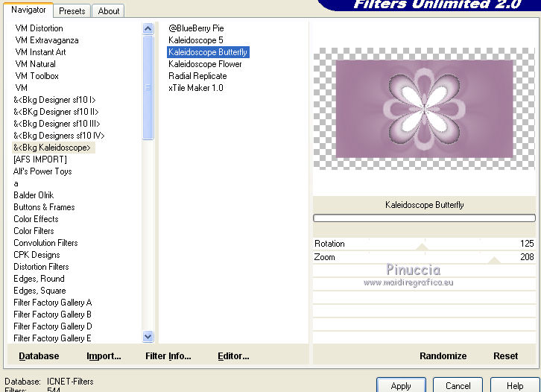Image resolution: width=541 pixels, height=392 pixels.
Task: Select &<Bkg Designer sf10 III> category
Action: pyautogui.click(x=57, y=124)
